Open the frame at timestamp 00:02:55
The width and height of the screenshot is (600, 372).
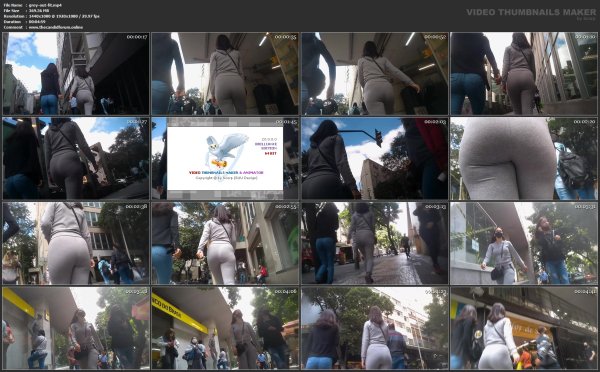coord(225,243)
